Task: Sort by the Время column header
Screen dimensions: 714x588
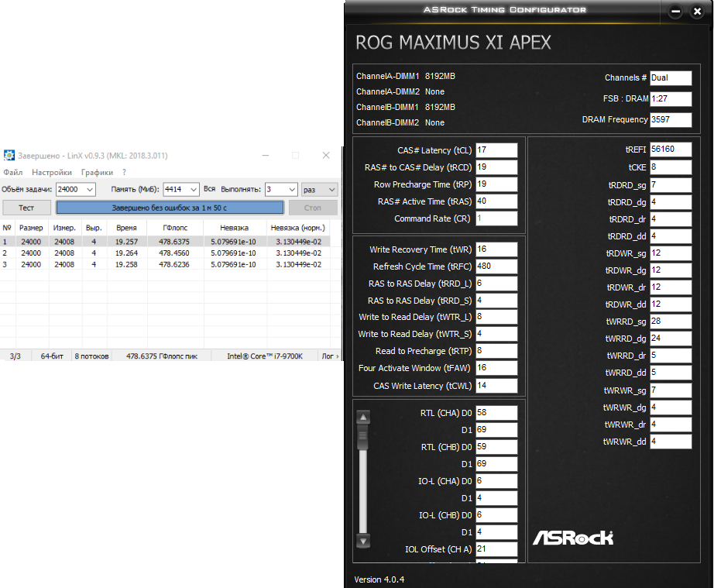Action: [x=126, y=228]
